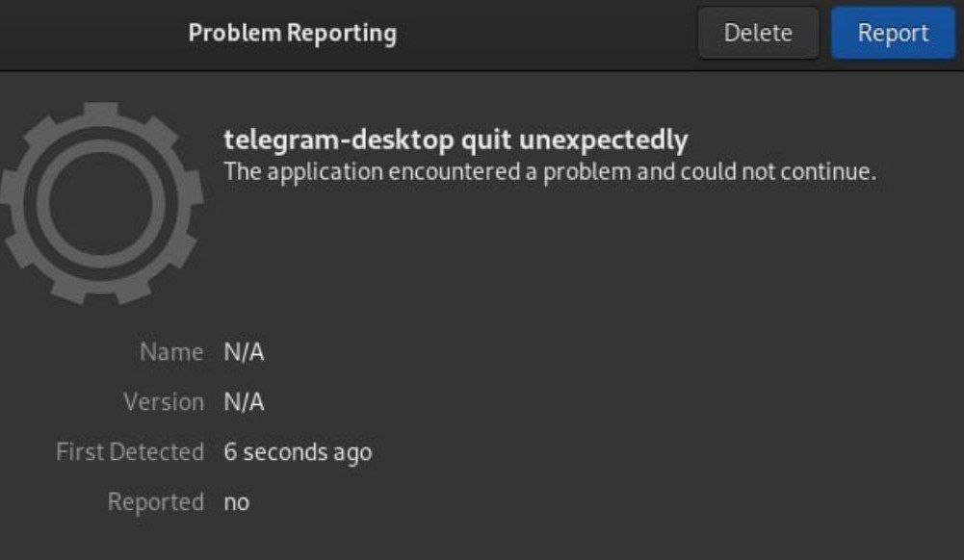Click the Problem Reporting window title
Viewport: 964px width, 560px height.
292,34
